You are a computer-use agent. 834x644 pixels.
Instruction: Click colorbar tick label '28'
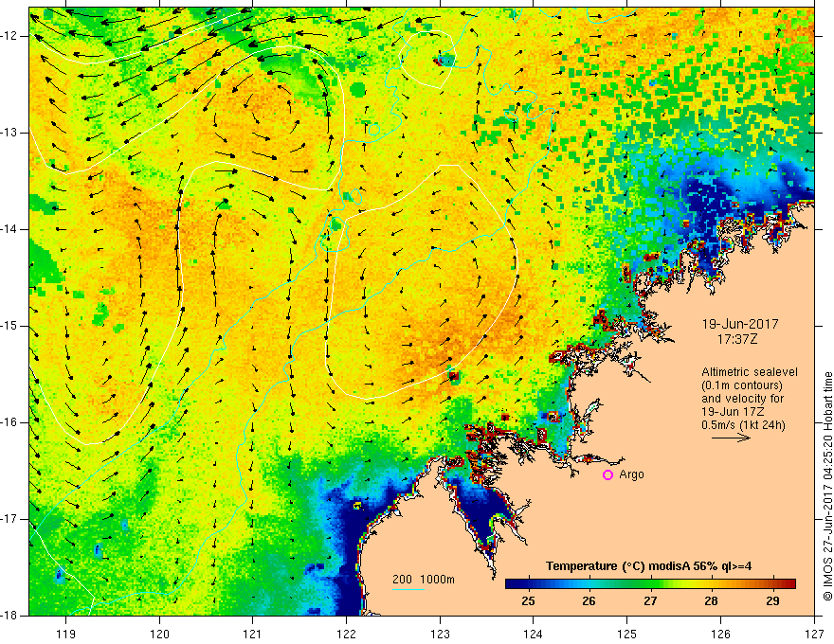pyautogui.click(x=711, y=601)
